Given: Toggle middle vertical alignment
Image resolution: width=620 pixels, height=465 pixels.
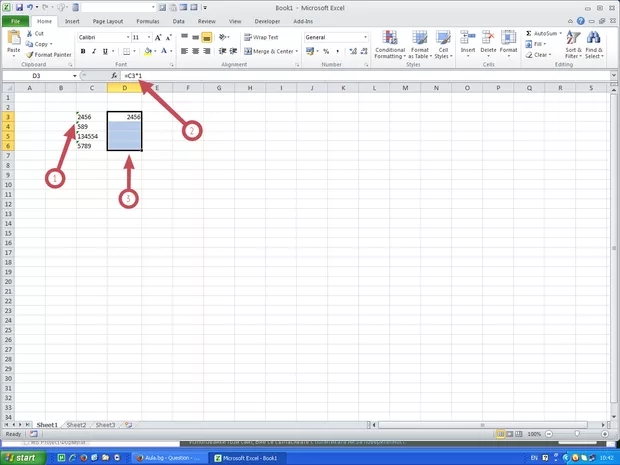Looking at the screenshot, I should click(x=195, y=37).
